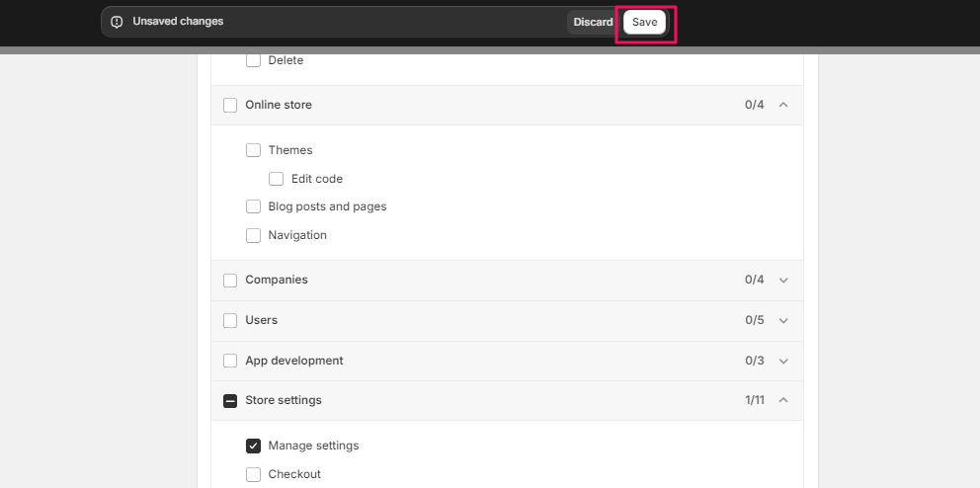This screenshot has height=488, width=980.
Task: Enable the Checkout permission checkbox
Action: tap(253, 474)
